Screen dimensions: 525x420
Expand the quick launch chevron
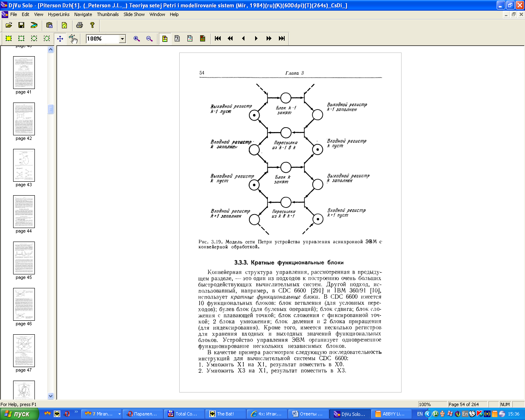coord(76,412)
